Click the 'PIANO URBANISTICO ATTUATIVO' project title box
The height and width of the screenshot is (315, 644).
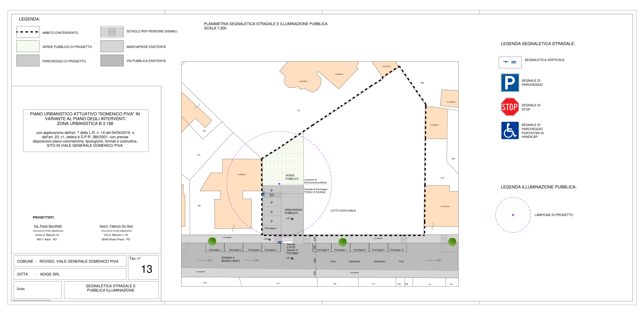pos(86,131)
